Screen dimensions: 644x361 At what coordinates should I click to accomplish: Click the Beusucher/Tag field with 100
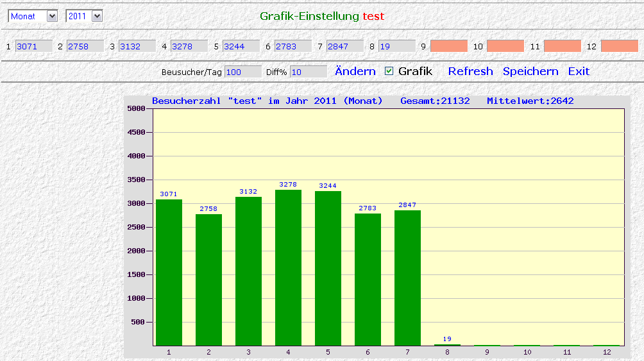tap(243, 72)
